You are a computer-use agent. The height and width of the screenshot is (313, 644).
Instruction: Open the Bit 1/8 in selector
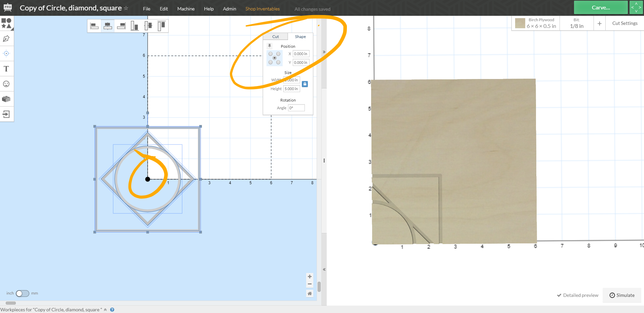pos(576,23)
